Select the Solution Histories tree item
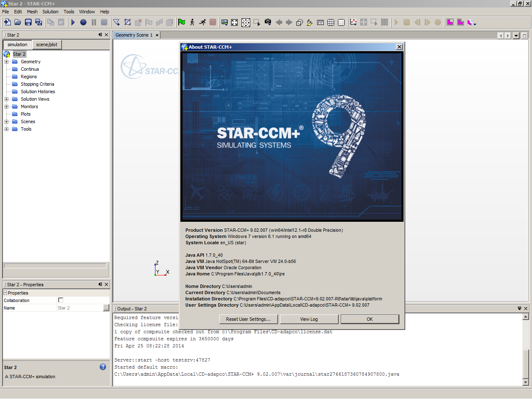The image size is (532, 399). [x=38, y=92]
